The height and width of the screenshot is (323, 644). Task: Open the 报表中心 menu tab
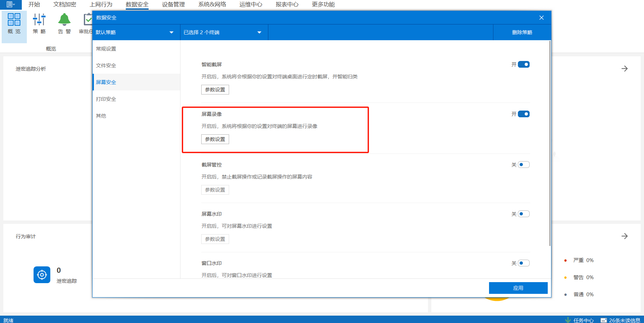(287, 4)
